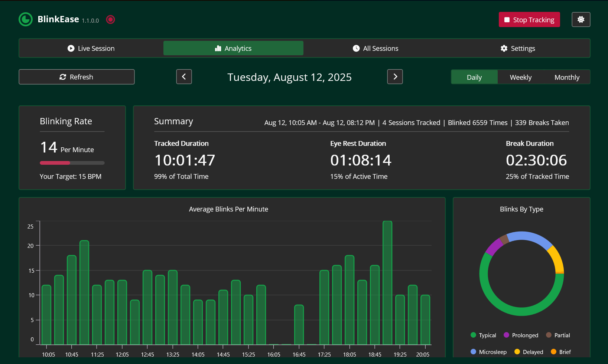
Task: Toggle Partial series in legend
Action: (x=558, y=335)
